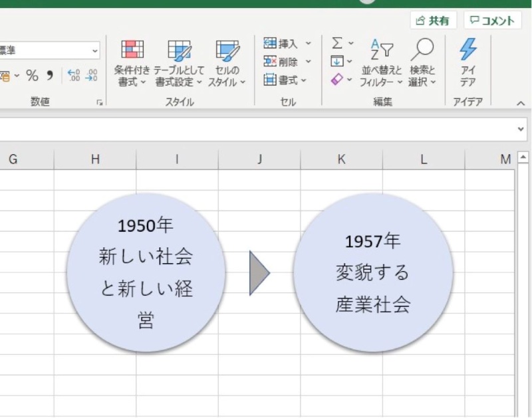Screen dimensions: 532x418
Task: Apply the comma style number format
Action: (x=49, y=75)
